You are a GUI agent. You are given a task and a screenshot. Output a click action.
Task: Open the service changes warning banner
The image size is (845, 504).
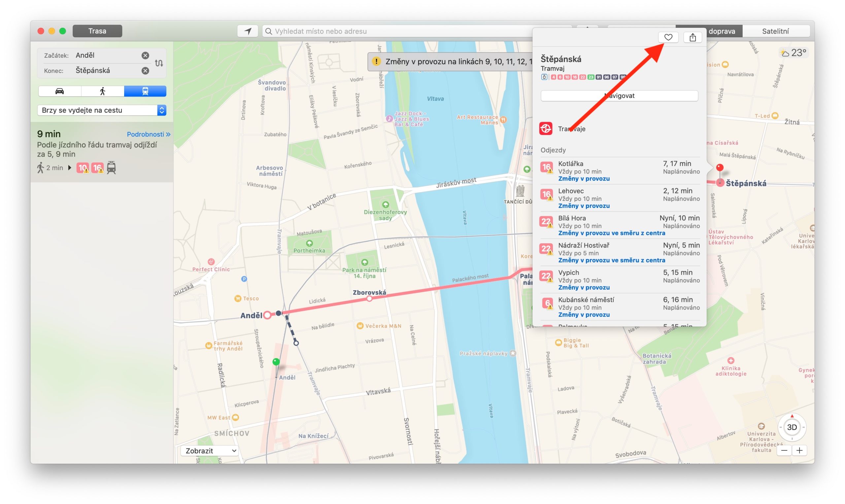[450, 61]
